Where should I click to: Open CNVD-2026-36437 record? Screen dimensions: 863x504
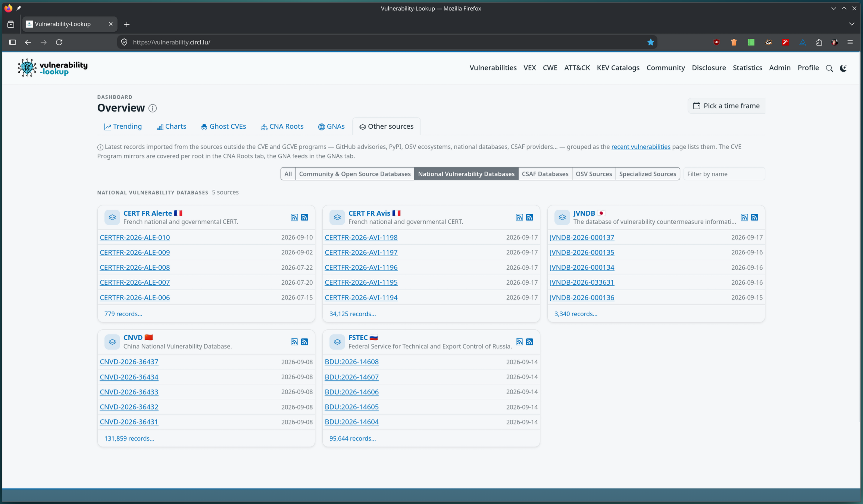[x=129, y=362]
